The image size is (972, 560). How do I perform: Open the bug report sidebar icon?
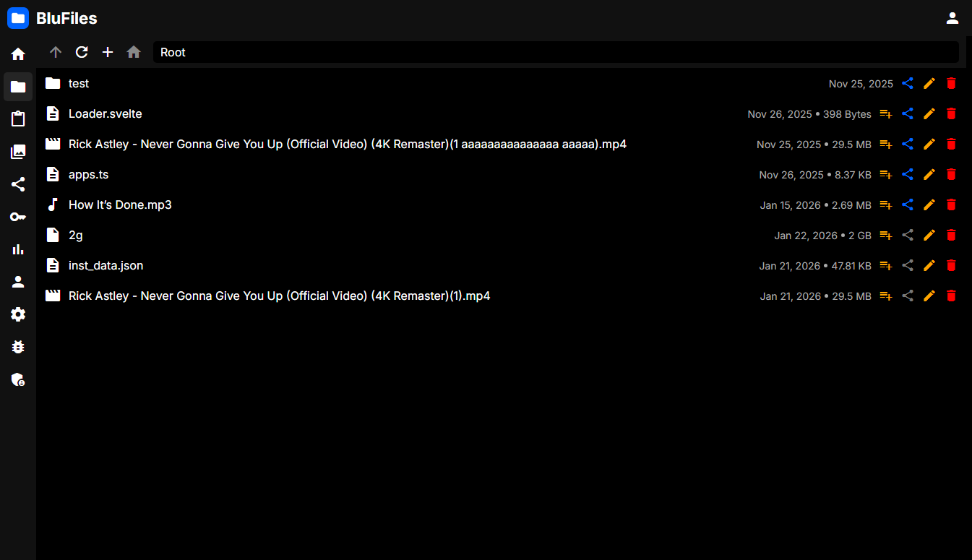18,347
